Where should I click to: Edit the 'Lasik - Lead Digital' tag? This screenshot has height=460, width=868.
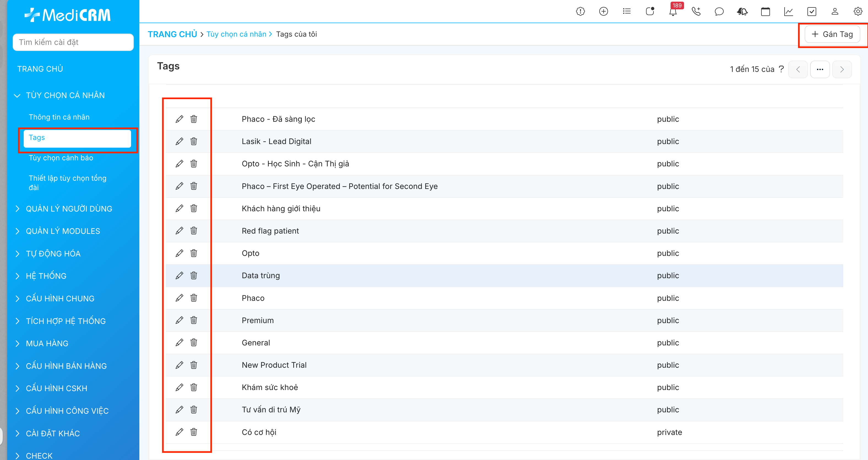tap(179, 142)
